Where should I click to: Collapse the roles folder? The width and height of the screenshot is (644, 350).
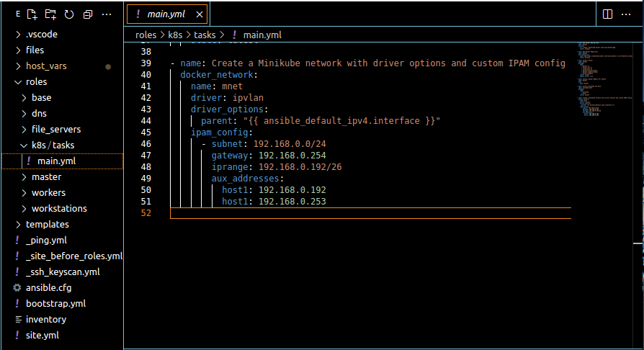36,81
